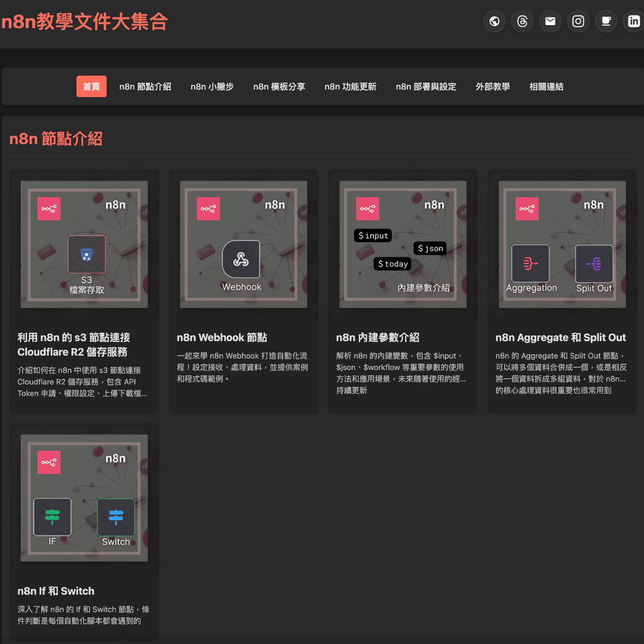Click the n8n 節點介紹 section heading
644x644 pixels.
coord(56,139)
